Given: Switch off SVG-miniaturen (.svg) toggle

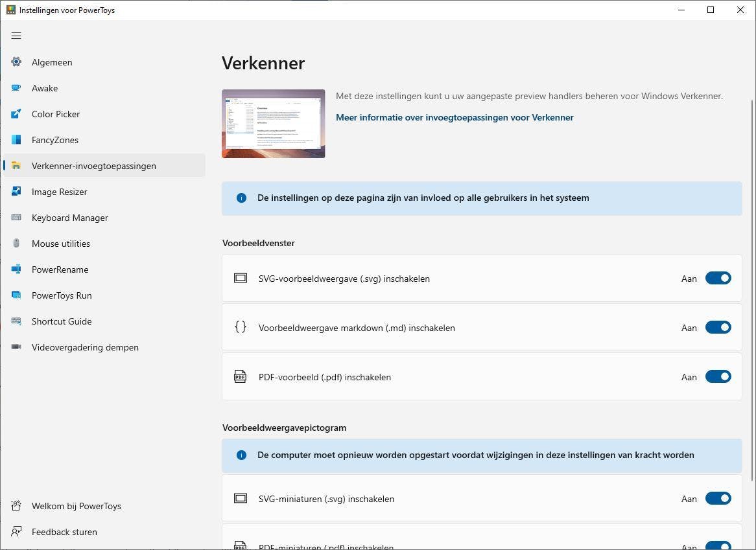Looking at the screenshot, I should (x=718, y=499).
